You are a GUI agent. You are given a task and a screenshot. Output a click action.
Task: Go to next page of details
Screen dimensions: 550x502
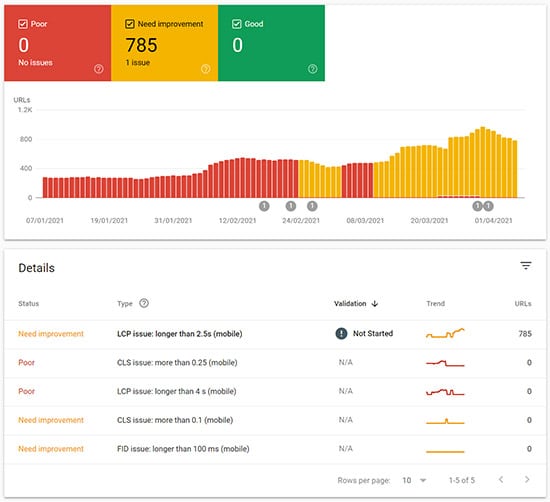[527, 480]
